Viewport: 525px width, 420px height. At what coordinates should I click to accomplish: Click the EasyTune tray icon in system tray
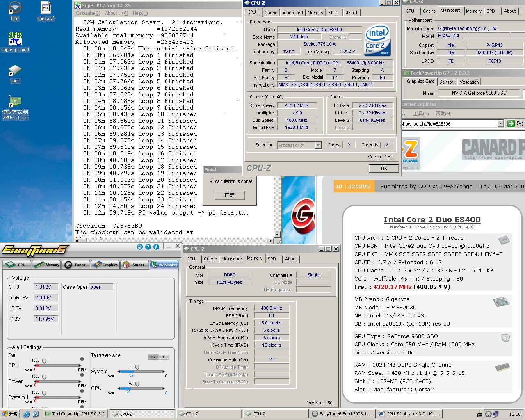(x=488, y=414)
